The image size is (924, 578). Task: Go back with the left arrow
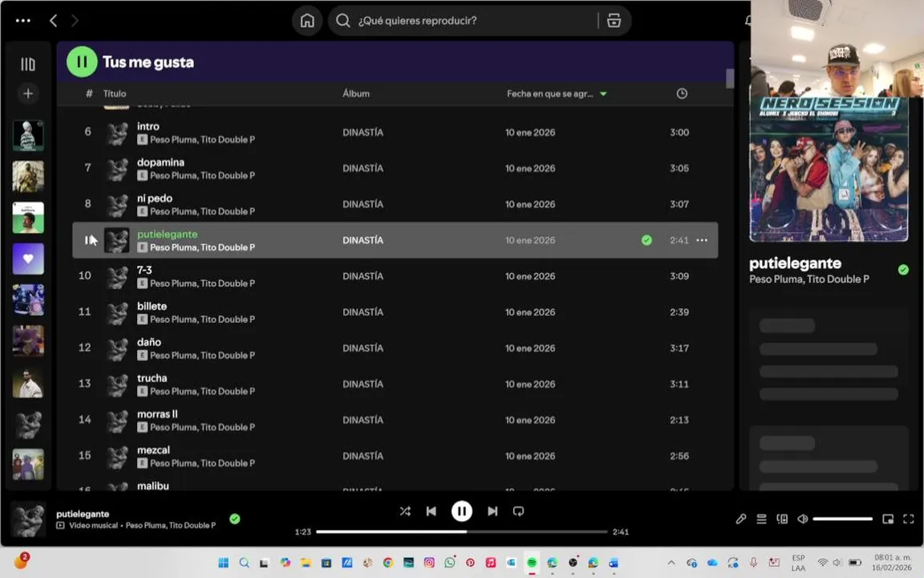click(54, 21)
